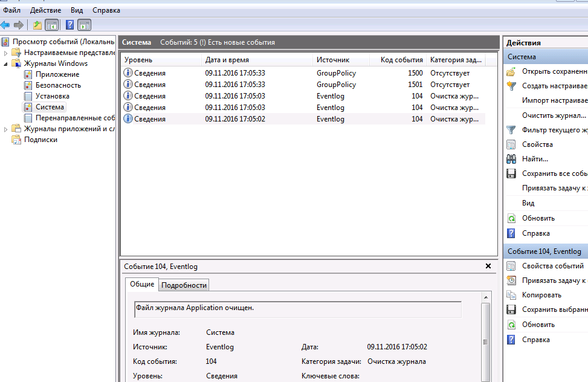Viewport: 588px width, 382px height.
Task: Click the Справка icon under Система actions
Action: tap(511, 233)
